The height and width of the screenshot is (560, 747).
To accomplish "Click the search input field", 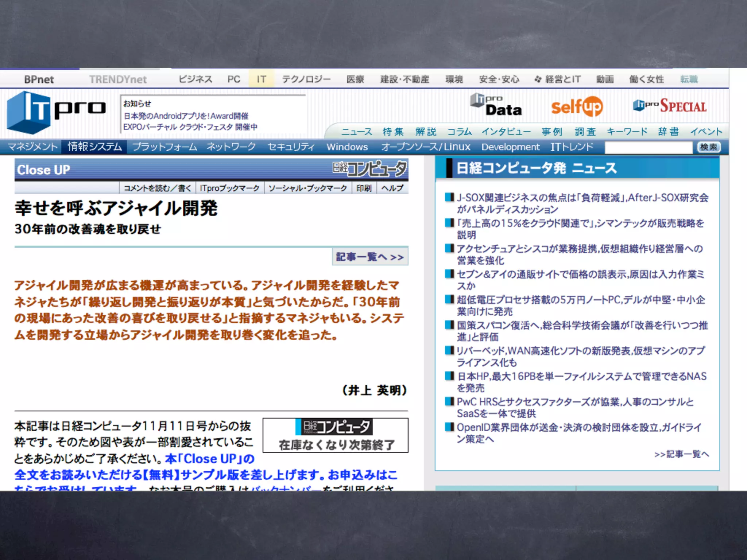I will tap(648, 147).
